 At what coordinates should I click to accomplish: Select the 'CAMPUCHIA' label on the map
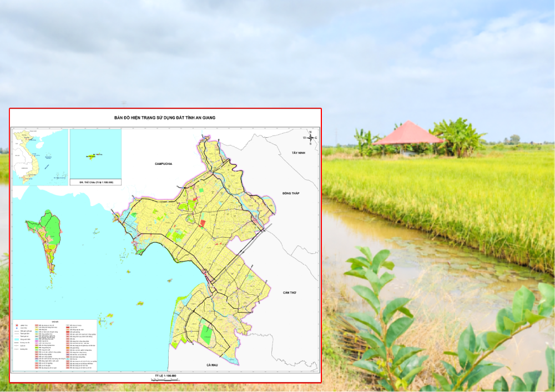click(163, 164)
